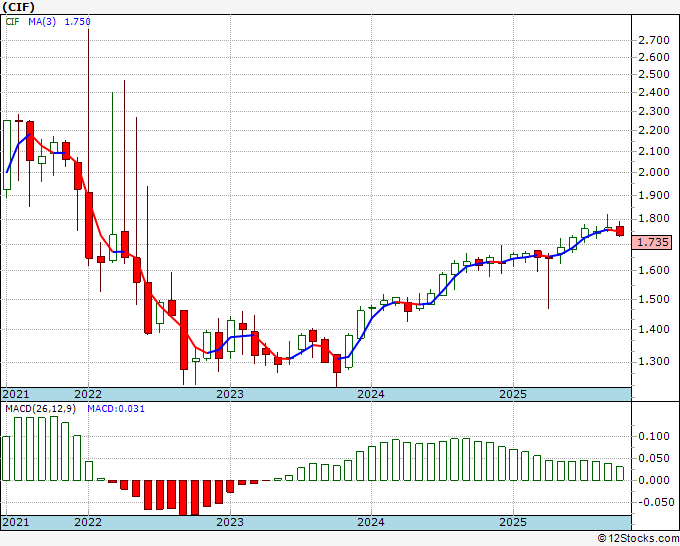The image size is (680, 546).
Task: Click the 1.300 price axis label
Action: pyautogui.click(x=654, y=361)
